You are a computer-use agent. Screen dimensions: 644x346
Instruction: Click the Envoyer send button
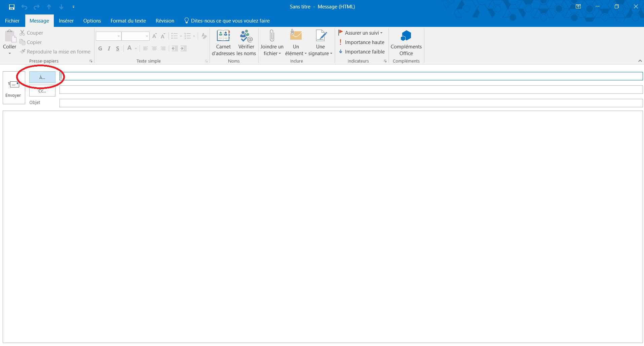[13, 88]
